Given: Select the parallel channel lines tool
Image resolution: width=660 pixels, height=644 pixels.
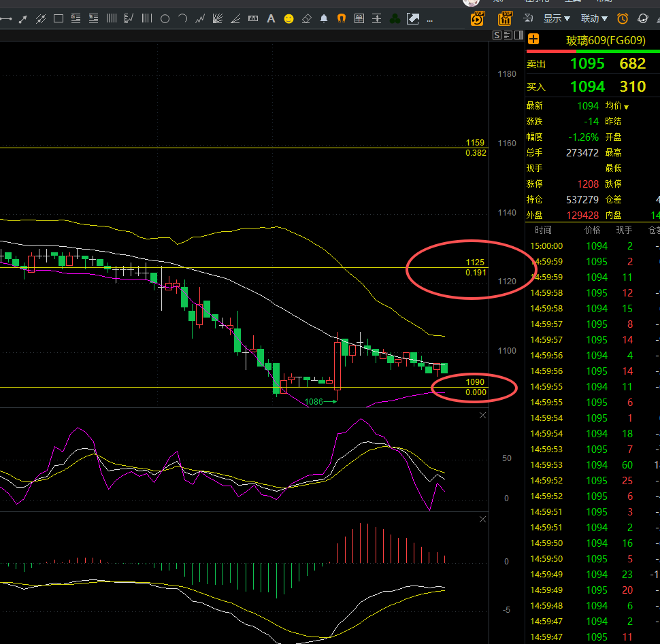Looking at the screenshot, I should coord(41,19).
